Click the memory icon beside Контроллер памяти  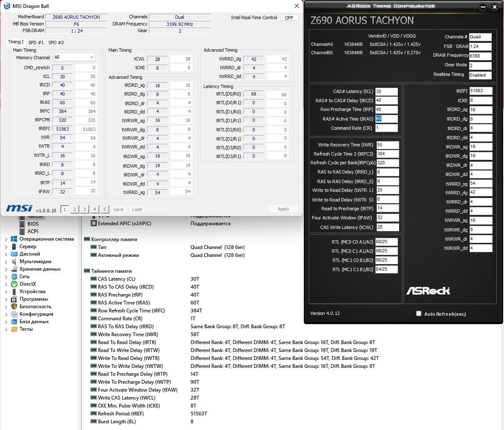click(x=87, y=239)
